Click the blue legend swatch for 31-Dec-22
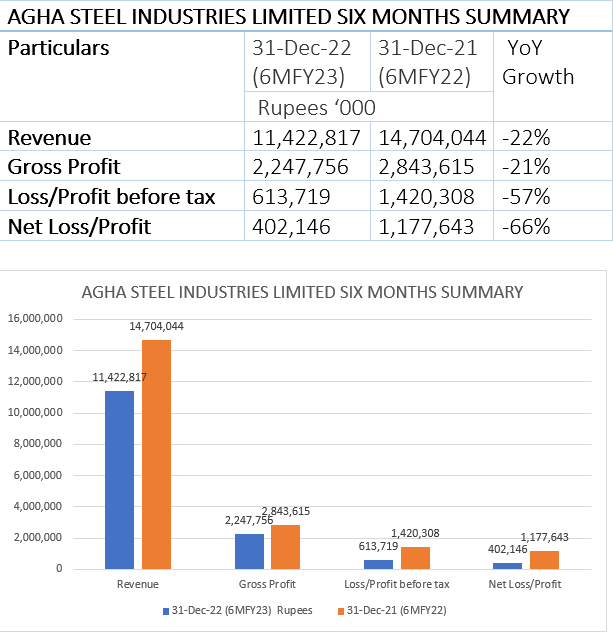Viewport: 613px width, 640px height. click(166, 611)
